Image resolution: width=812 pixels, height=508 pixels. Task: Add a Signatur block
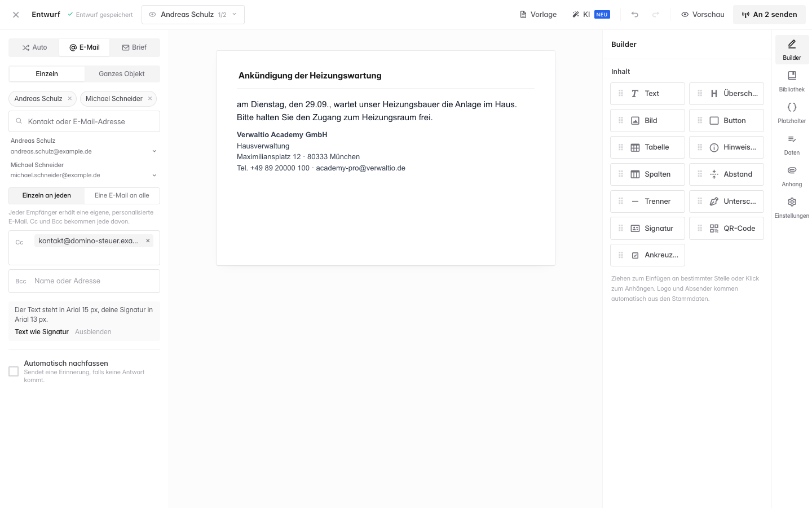647,229
